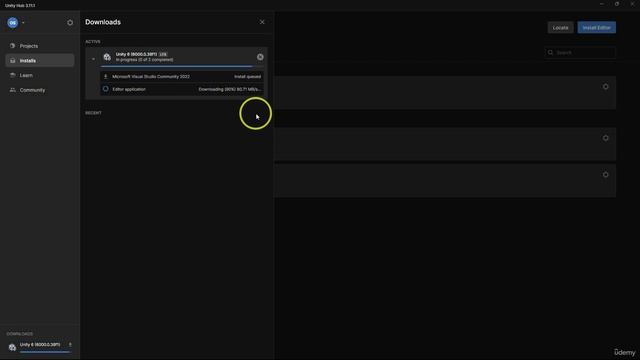This screenshot has width=640, height=360.
Task: Click the magnifier icon in Search field
Action: coord(551,52)
